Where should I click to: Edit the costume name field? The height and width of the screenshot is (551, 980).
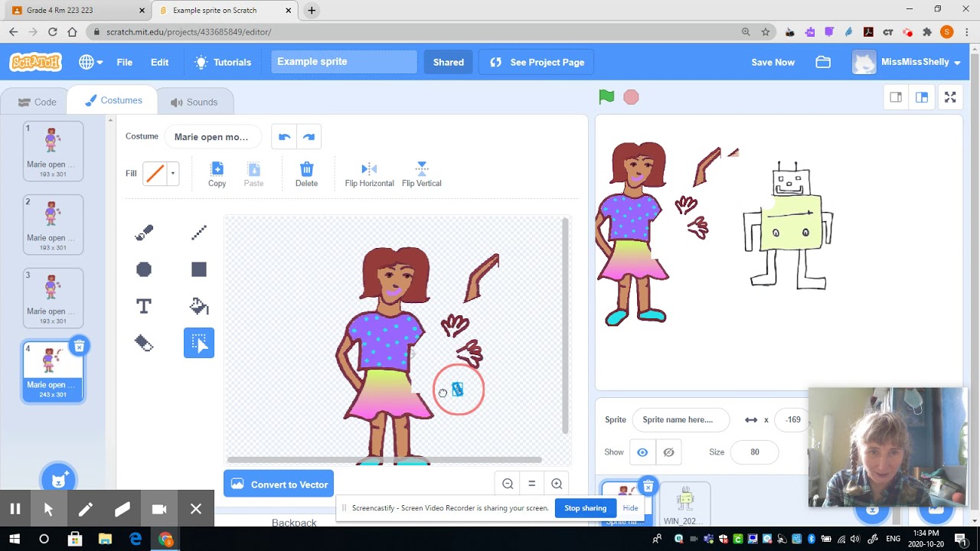[x=212, y=137]
